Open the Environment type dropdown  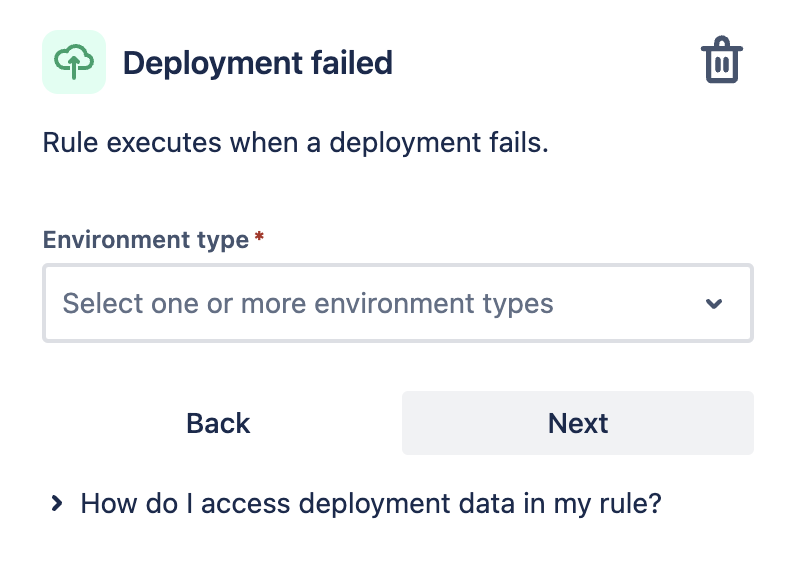[397, 303]
